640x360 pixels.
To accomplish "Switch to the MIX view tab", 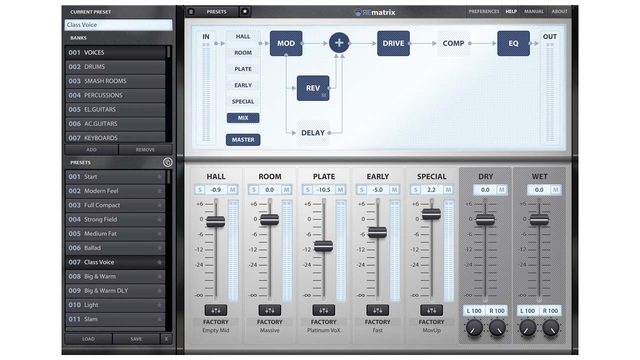I will point(243,118).
